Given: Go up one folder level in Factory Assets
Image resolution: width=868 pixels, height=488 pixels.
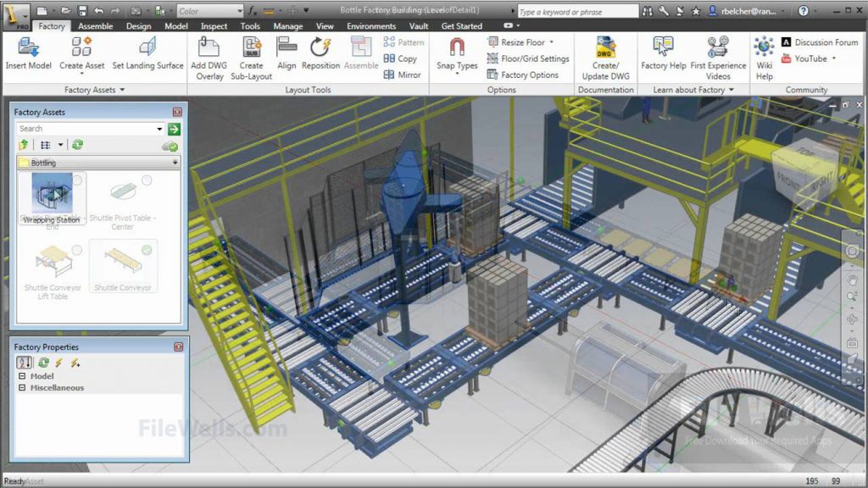Looking at the screenshot, I should 23,145.
